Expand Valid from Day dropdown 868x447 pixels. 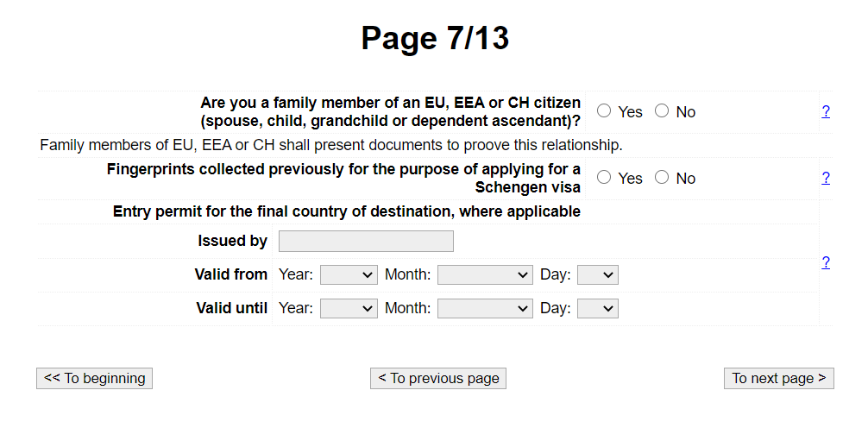pos(598,274)
